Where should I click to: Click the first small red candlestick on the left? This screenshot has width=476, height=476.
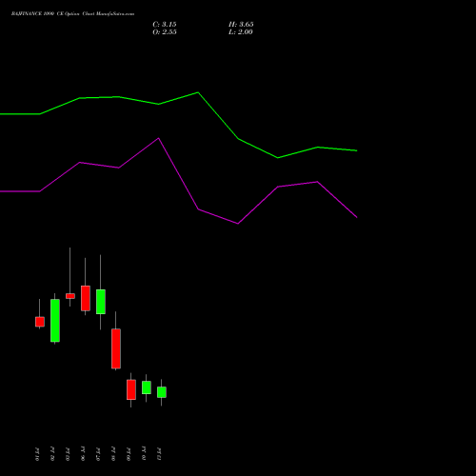coord(40,322)
